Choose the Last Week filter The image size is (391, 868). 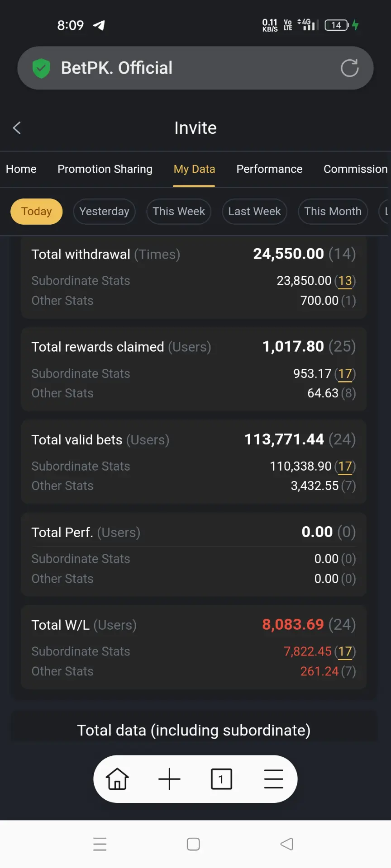tap(255, 212)
